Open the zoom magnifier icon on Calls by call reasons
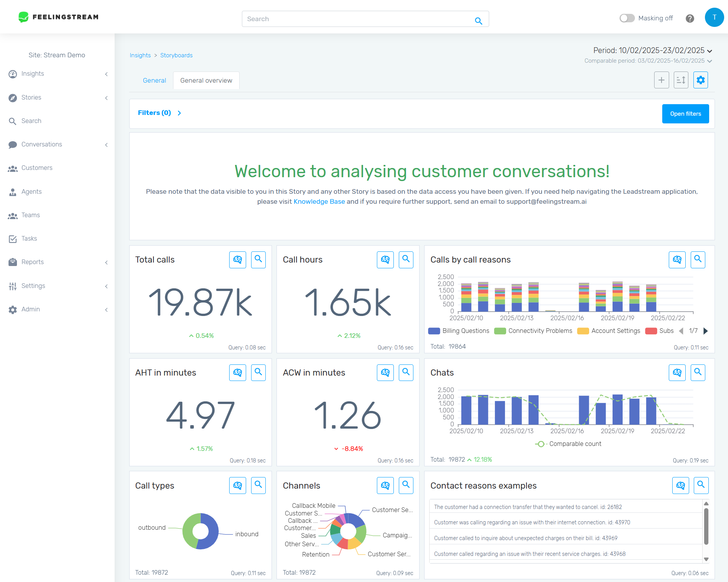This screenshot has height=582, width=728. [x=698, y=259]
